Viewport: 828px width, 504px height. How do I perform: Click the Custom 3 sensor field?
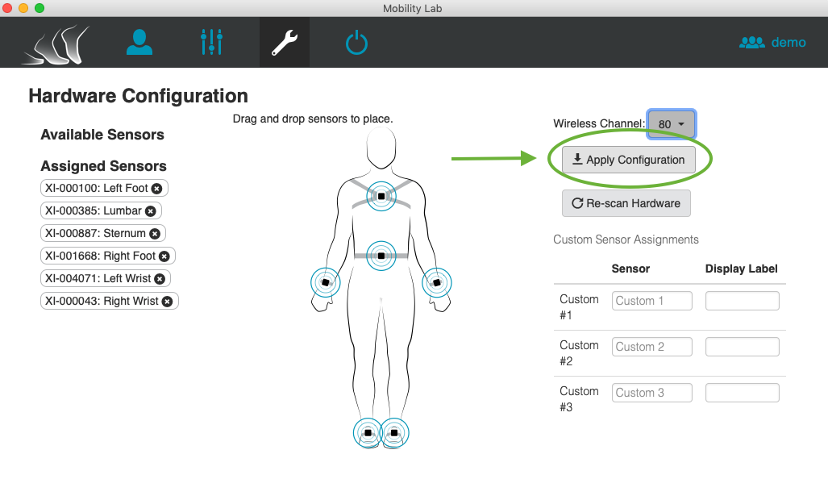pyautogui.click(x=651, y=393)
